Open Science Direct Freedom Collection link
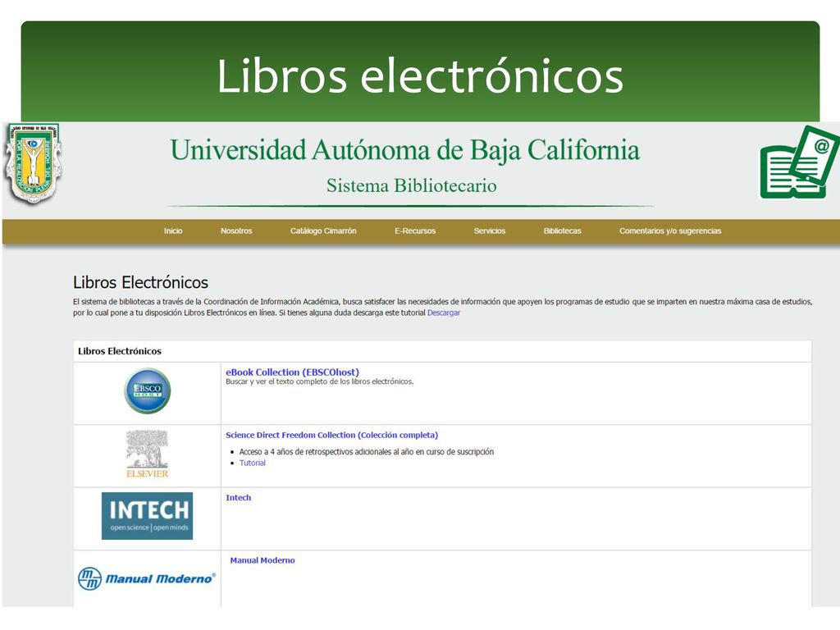 (331, 435)
